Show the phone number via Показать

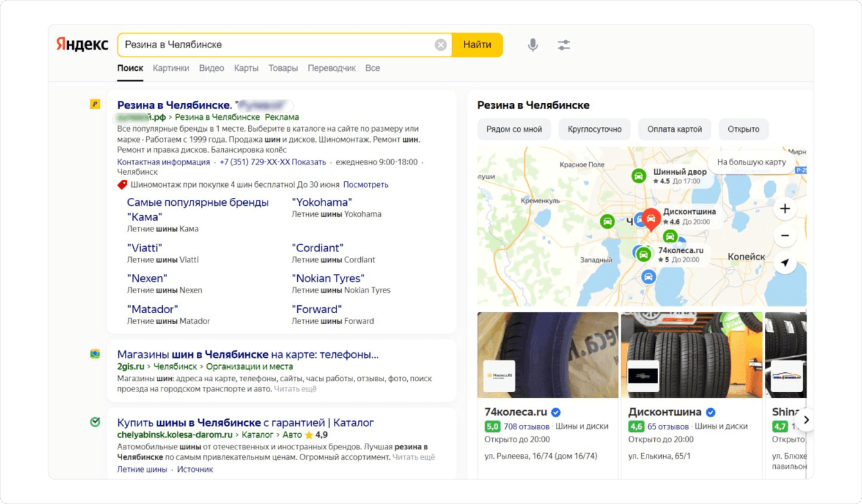tap(309, 162)
